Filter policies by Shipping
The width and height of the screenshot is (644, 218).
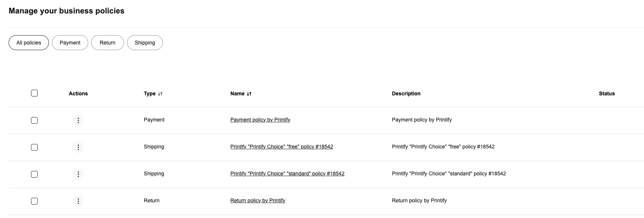[x=145, y=42]
